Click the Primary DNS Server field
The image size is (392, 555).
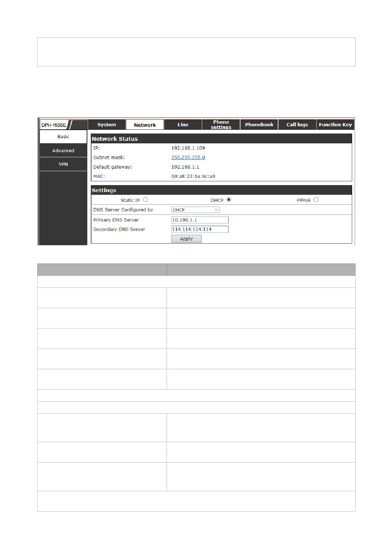200,220
